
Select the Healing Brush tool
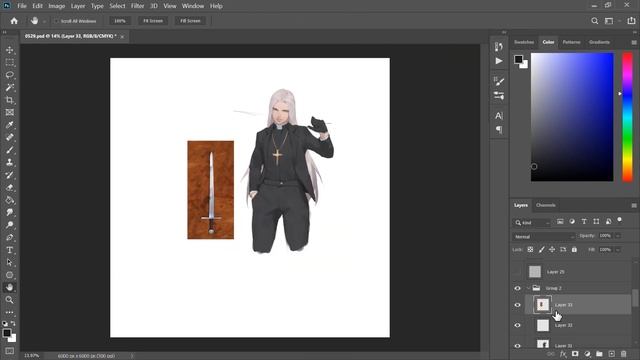point(9,138)
